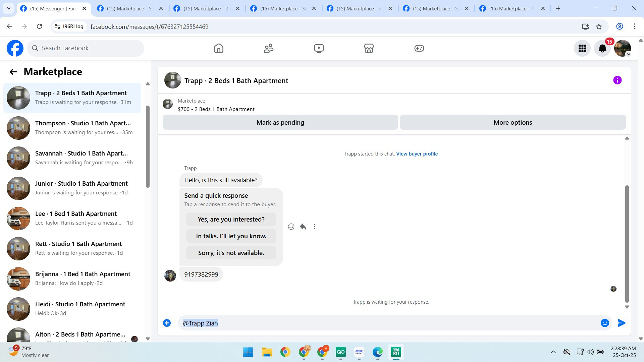Click the Search Facebook field
Screen dimensions: 644x362
pos(86,48)
